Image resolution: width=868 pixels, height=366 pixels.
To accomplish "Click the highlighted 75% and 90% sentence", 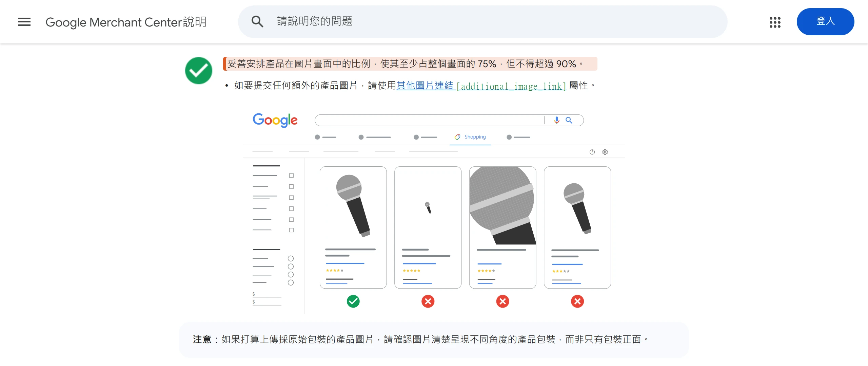I will coord(410,64).
